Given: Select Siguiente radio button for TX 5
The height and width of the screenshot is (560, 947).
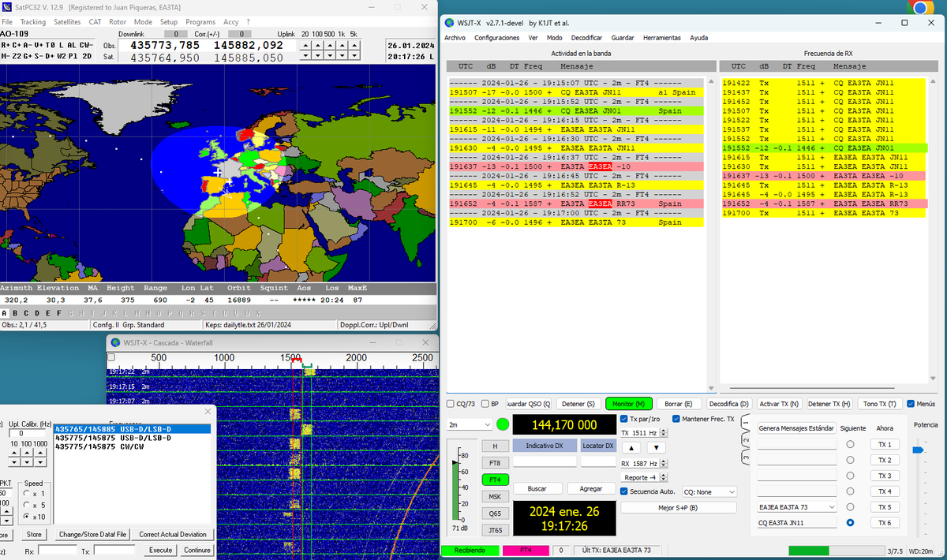Looking at the screenshot, I should click(x=850, y=507).
